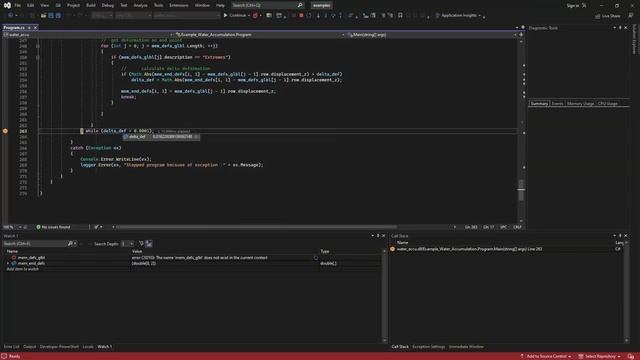Close the Diagnostic Tools panel
Screen dimensions: 640x360
click(626, 28)
